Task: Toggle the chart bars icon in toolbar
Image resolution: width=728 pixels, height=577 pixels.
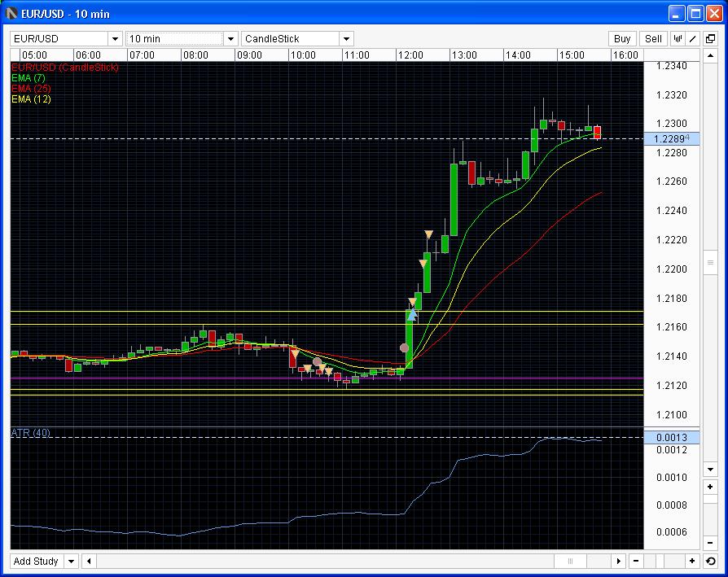Action: pyautogui.click(x=678, y=39)
